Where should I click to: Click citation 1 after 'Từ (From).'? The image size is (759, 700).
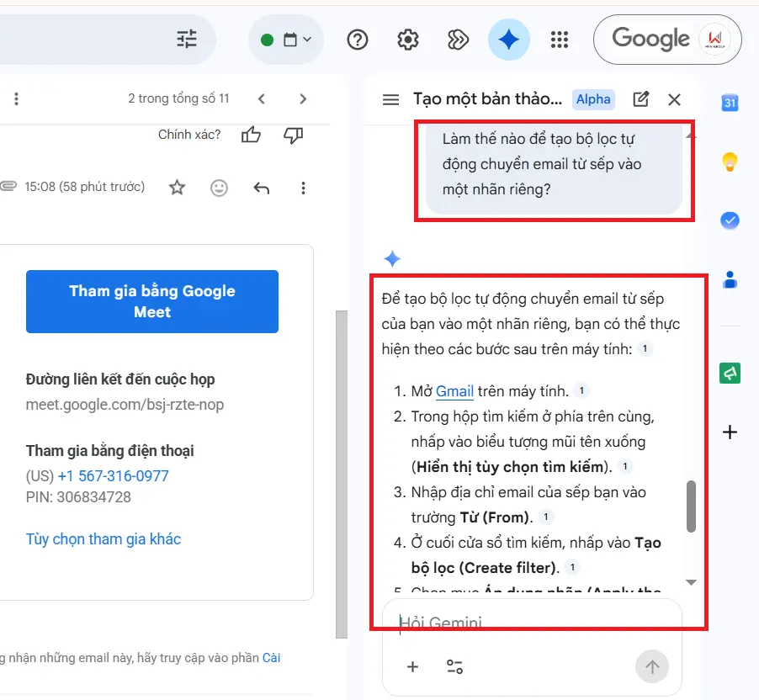tap(546, 517)
